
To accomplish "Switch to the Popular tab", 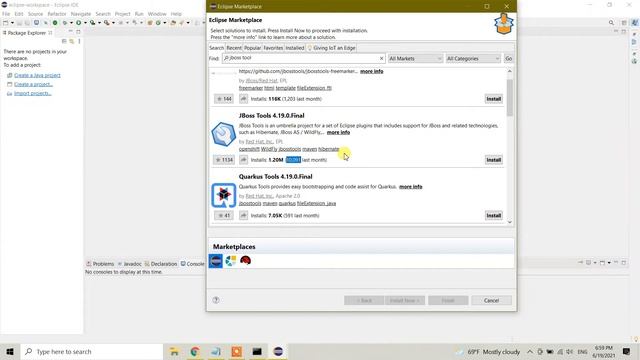I will (x=252, y=48).
